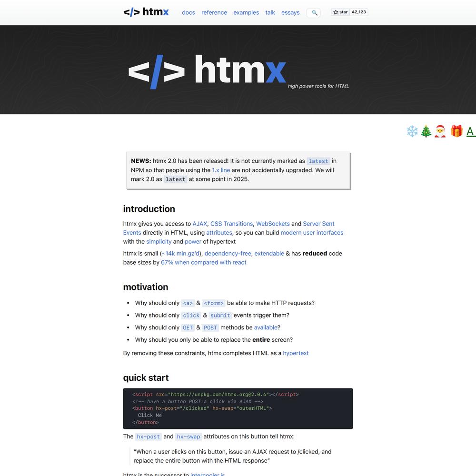Viewport: 476px width, 476px height.
Task: Click the 42,123 star count
Action: click(x=359, y=12)
